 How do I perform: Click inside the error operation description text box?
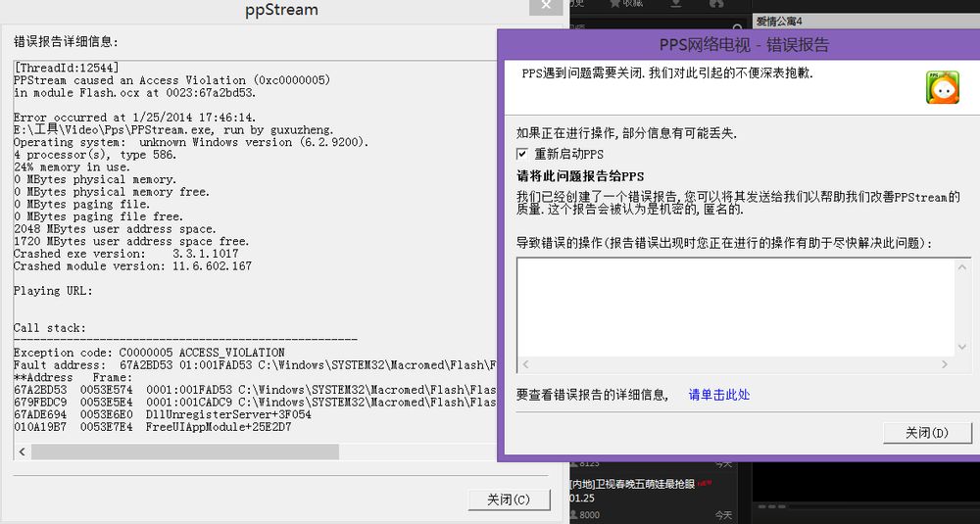click(x=736, y=308)
